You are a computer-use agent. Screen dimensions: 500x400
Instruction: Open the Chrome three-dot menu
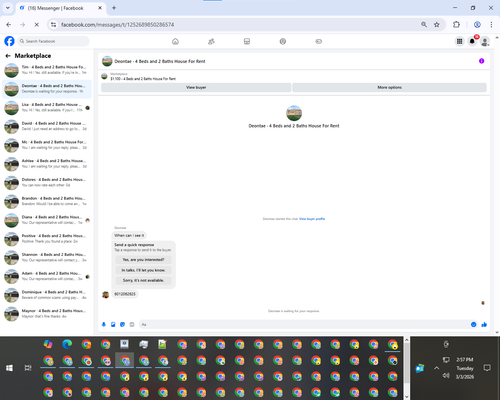click(x=491, y=24)
